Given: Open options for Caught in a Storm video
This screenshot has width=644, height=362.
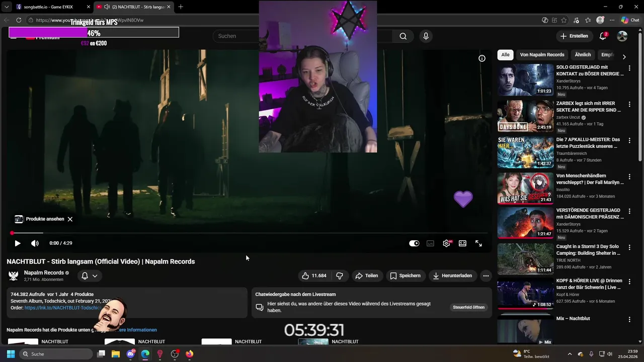Looking at the screenshot, I should point(629,247).
